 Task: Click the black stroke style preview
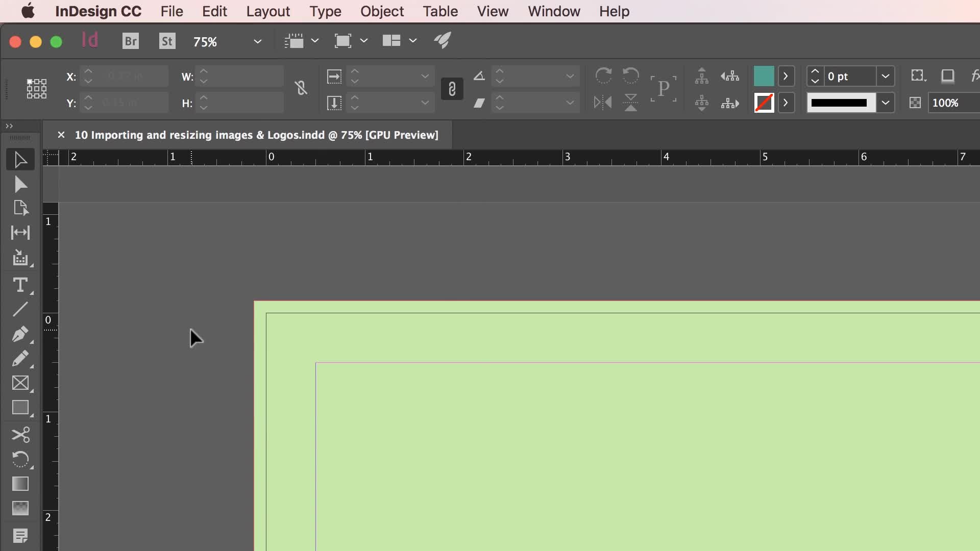click(841, 103)
